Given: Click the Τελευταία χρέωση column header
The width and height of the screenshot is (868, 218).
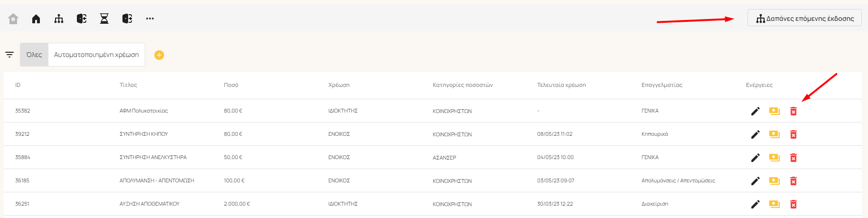Looking at the screenshot, I should [561, 85].
